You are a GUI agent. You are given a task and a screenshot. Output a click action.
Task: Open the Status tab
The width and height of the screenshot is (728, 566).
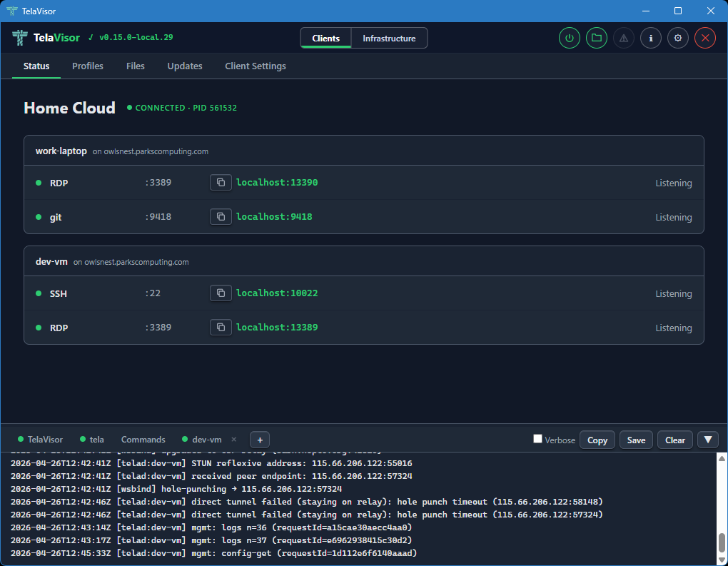tap(36, 66)
